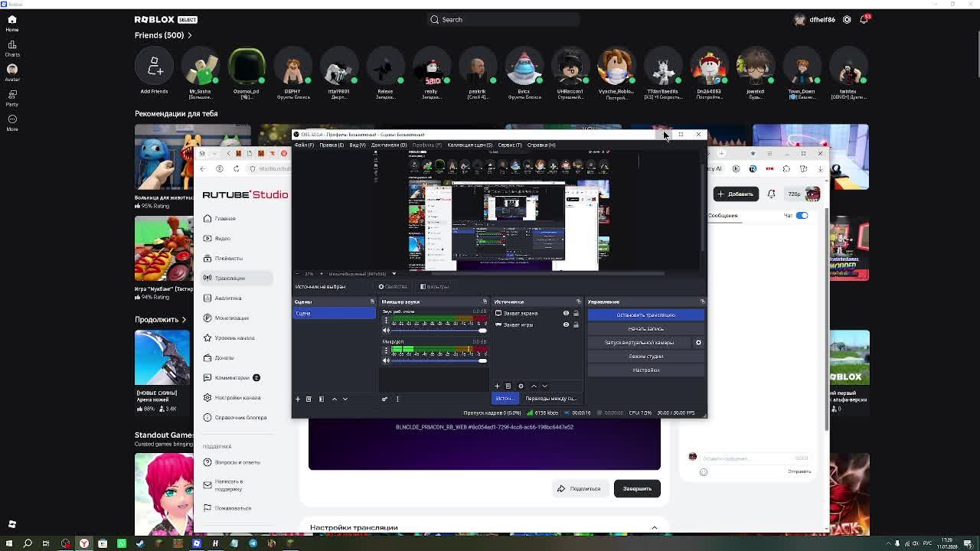Open Roblox Party in left sidebar

pos(12,98)
